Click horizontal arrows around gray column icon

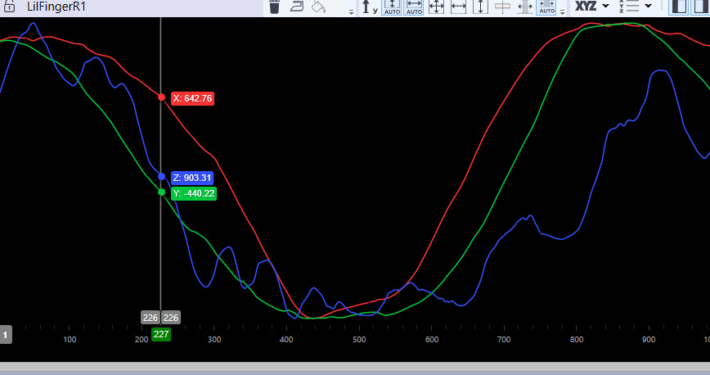[x=525, y=7]
